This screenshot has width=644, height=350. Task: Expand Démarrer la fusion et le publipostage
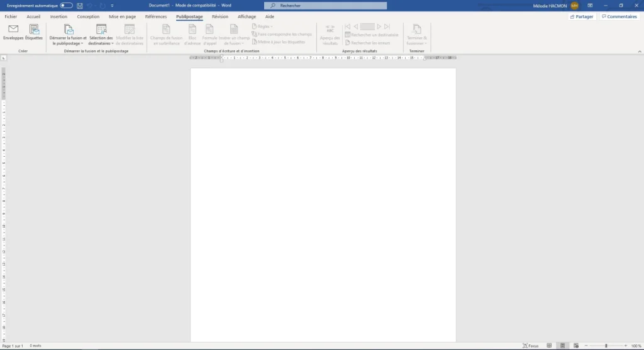pos(68,35)
